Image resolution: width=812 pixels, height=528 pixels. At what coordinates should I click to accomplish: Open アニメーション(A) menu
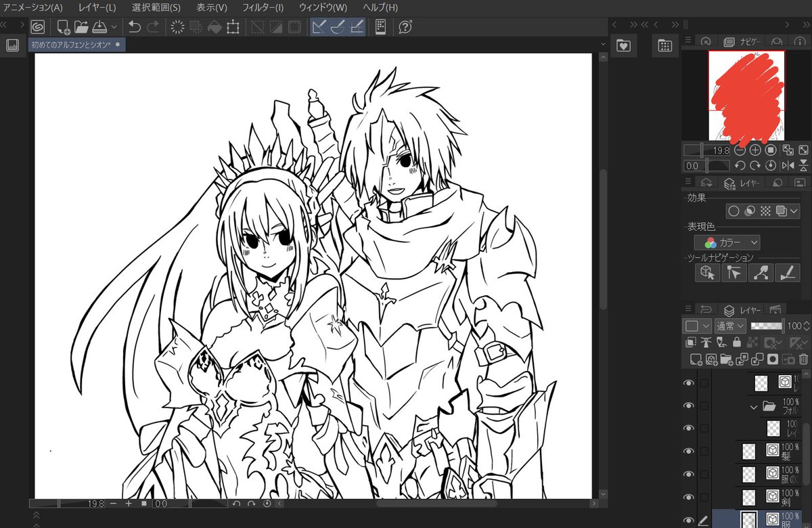32,7
